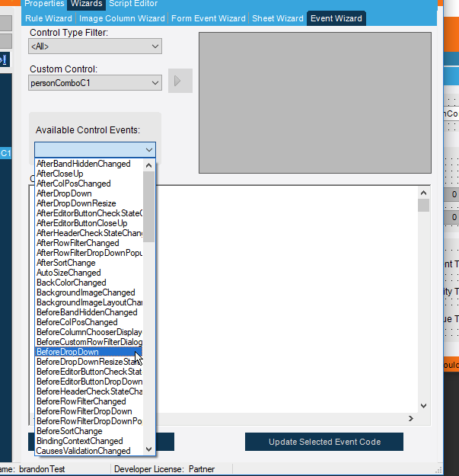
Task: Open the Image Column Wizard tab
Action: coord(122,18)
